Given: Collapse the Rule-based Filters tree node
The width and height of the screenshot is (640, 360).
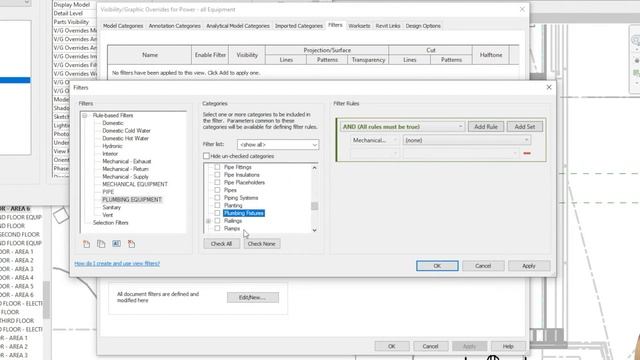Looking at the screenshot, I should [85, 116].
